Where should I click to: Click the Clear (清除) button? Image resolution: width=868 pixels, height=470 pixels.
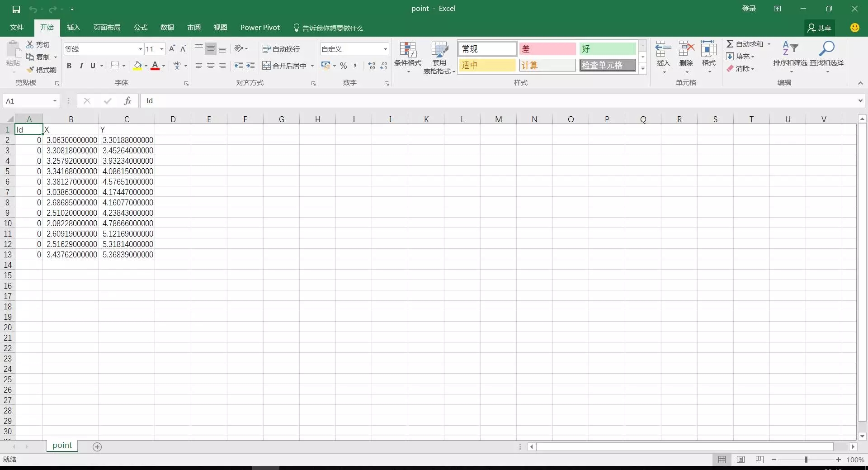pyautogui.click(x=741, y=69)
